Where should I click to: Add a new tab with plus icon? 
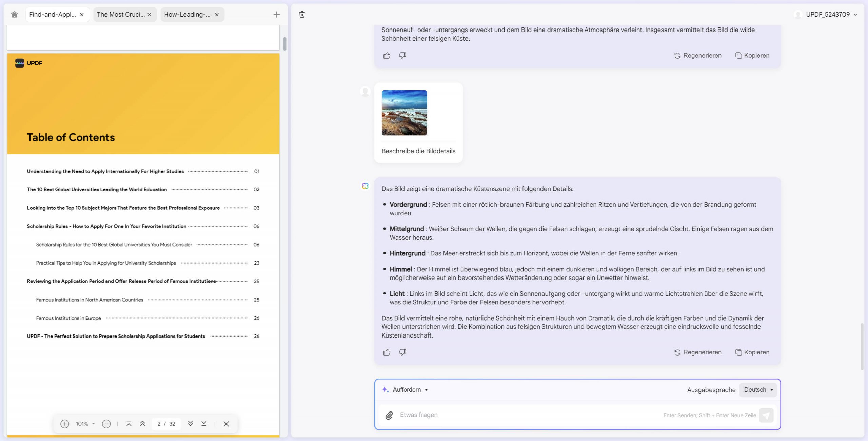(277, 14)
